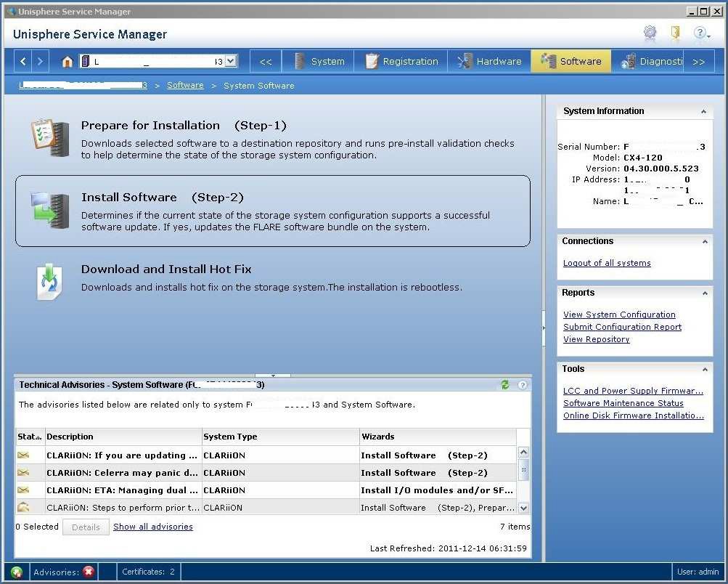Open View Repository link

click(x=597, y=339)
